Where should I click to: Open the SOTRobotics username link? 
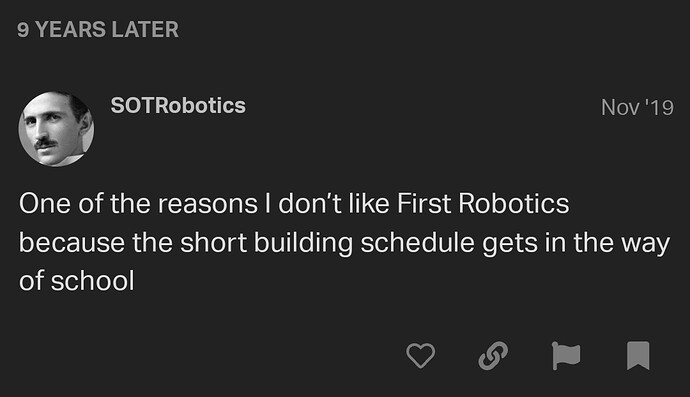[x=178, y=106]
